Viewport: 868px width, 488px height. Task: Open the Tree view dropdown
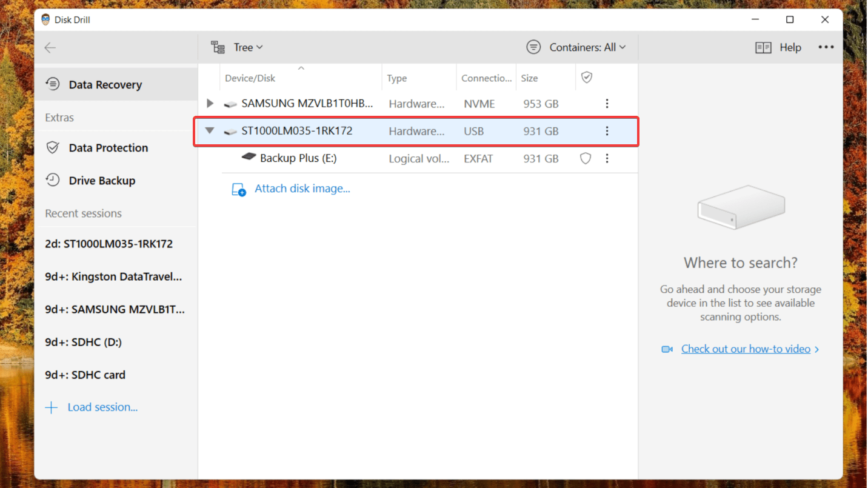pyautogui.click(x=236, y=47)
